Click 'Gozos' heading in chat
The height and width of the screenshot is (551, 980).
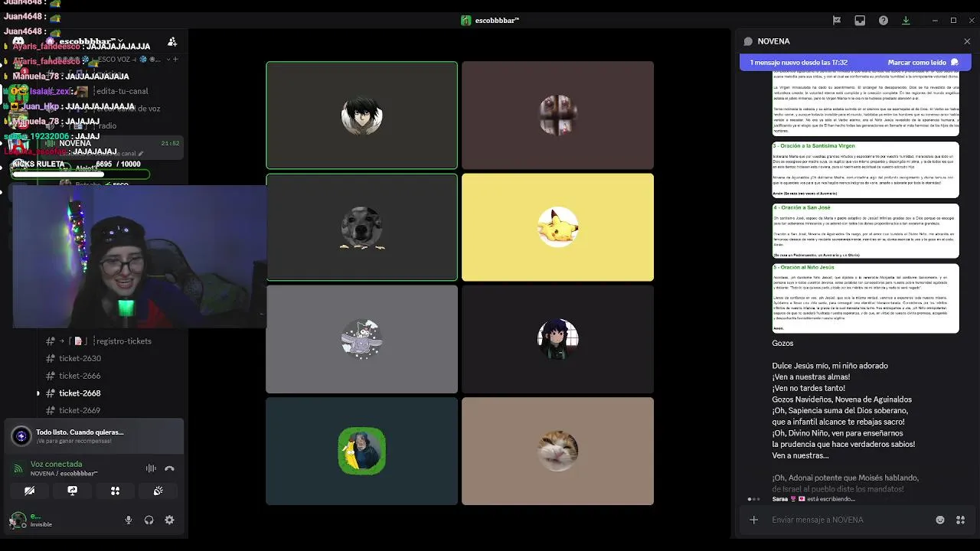(x=782, y=344)
